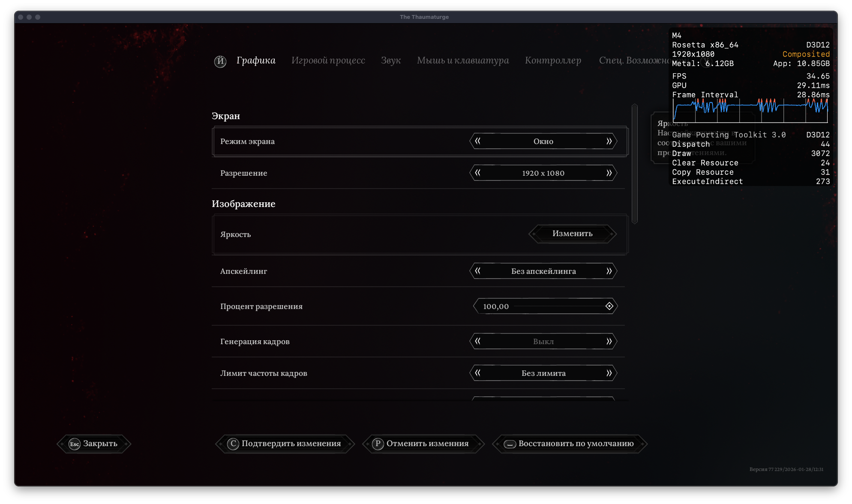Click the Закрыть button
Screen dimensions: 852x504
click(x=94, y=444)
